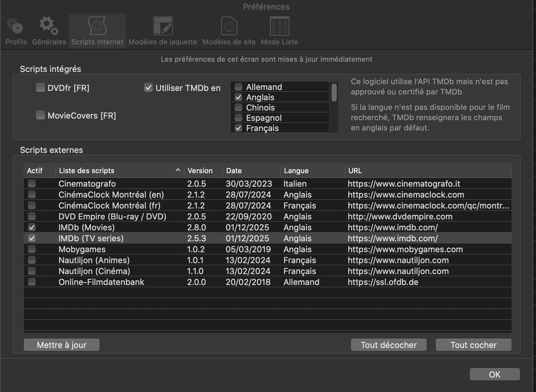The height and width of the screenshot is (392, 536).
Task: Sort scripts by the Date column
Action: click(251, 171)
